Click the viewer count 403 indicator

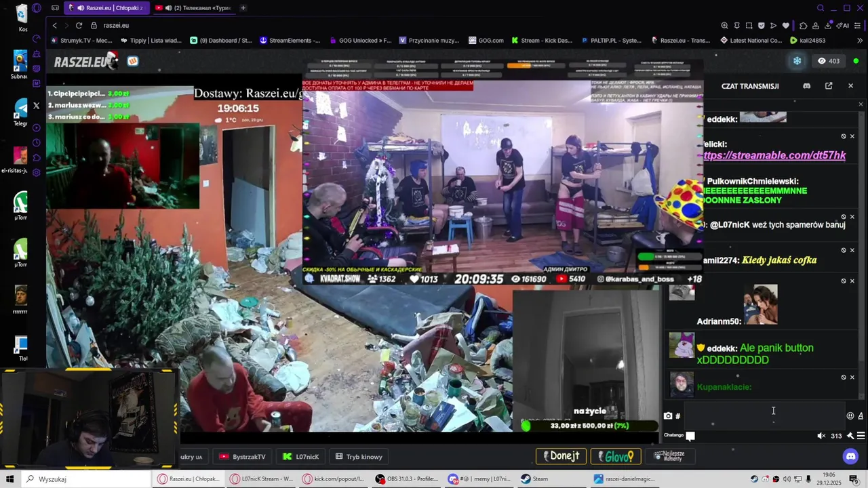[829, 61]
